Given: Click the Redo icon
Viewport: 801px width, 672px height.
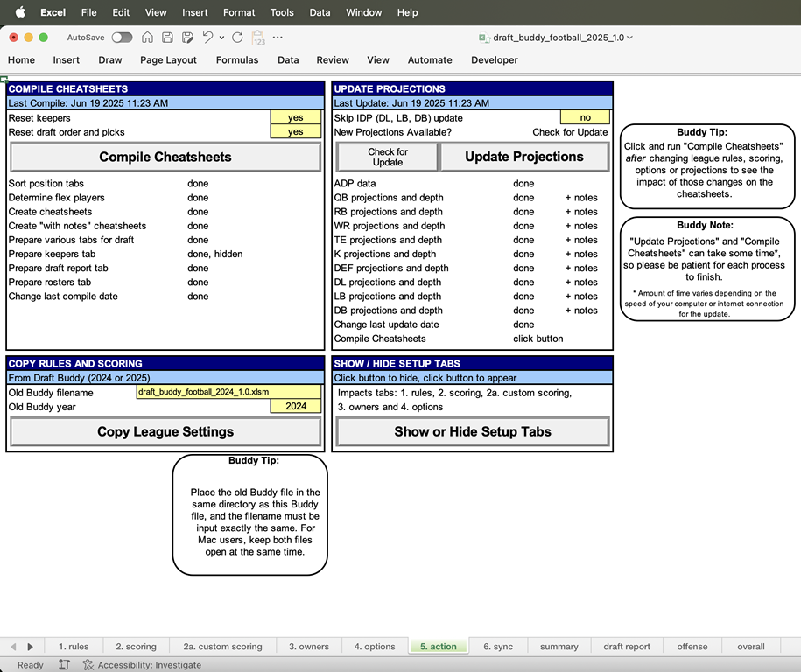Looking at the screenshot, I should pyautogui.click(x=237, y=38).
